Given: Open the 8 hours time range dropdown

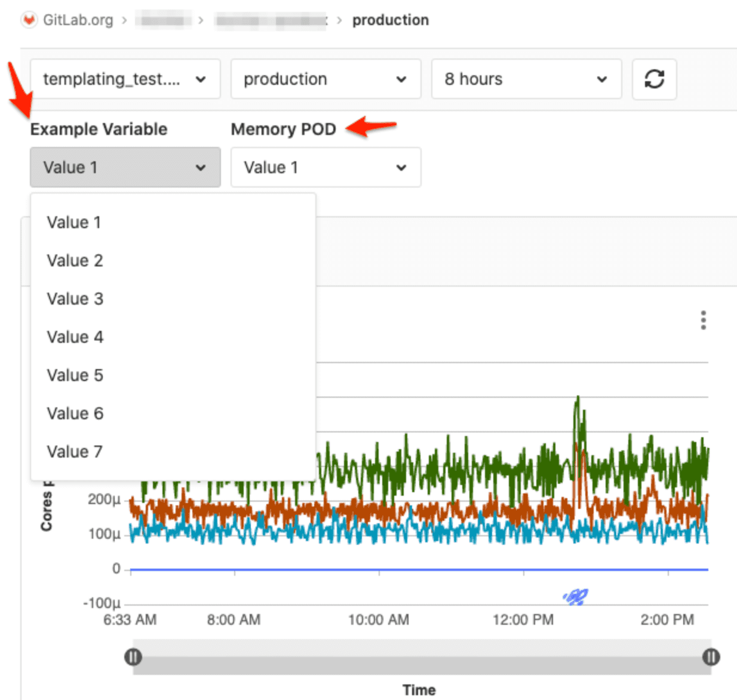Looking at the screenshot, I should (x=526, y=79).
